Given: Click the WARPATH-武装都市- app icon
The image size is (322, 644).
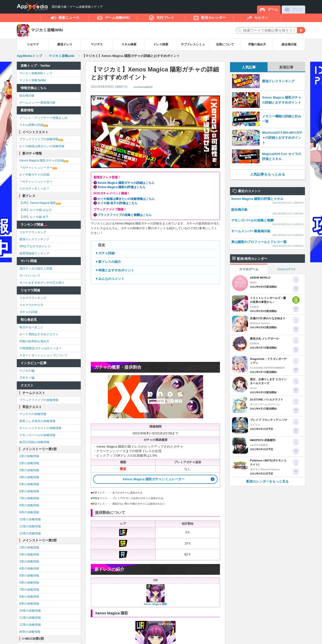Looking at the screenshot, I should pyautogui.click(x=240, y=446).
